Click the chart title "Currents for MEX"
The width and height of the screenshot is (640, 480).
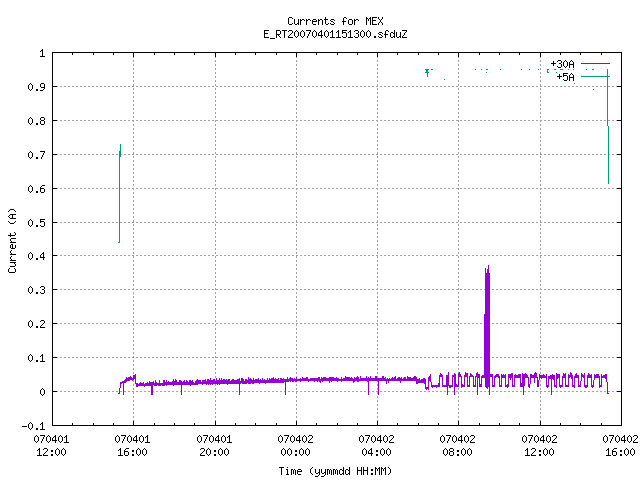[x=335, y=21]
